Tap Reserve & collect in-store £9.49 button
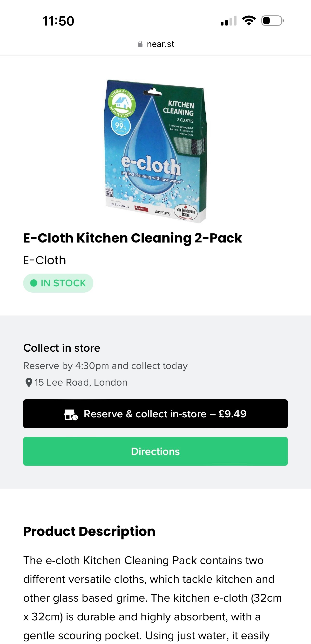311x644 pixels. (155, 414)
